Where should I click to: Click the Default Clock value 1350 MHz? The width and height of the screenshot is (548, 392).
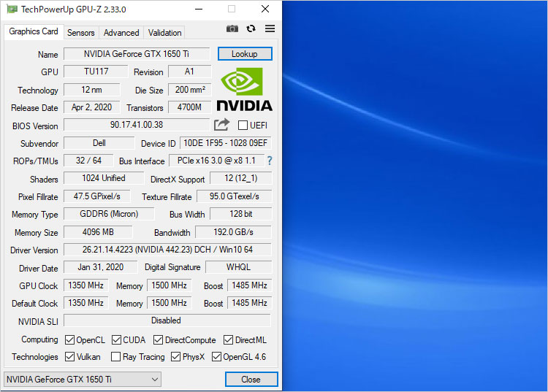86,303
